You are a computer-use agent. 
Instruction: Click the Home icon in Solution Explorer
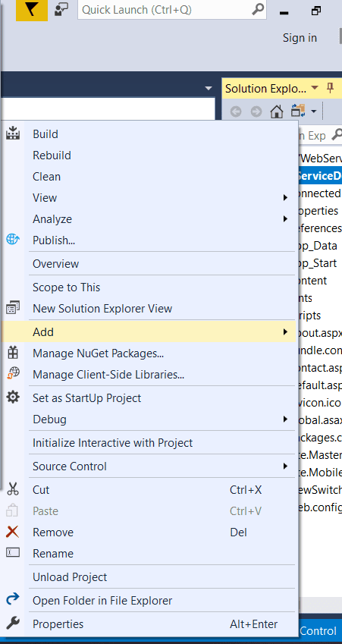(277, 112)
